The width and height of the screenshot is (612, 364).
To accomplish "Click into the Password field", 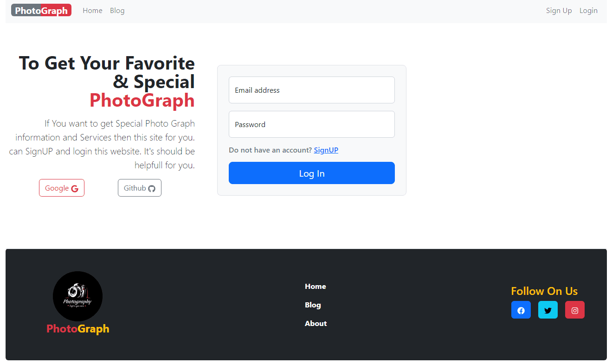I will [x=311, y=124].
